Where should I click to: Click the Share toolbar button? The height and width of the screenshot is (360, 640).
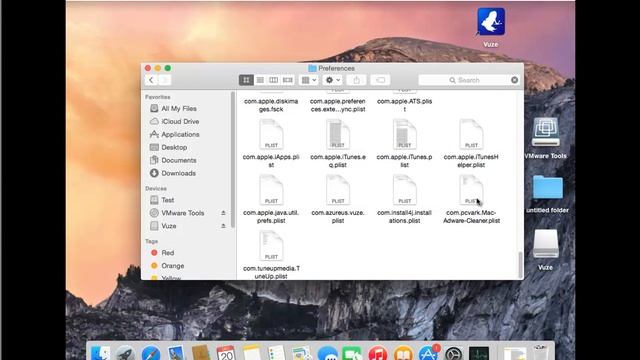[x=356, y=80]
